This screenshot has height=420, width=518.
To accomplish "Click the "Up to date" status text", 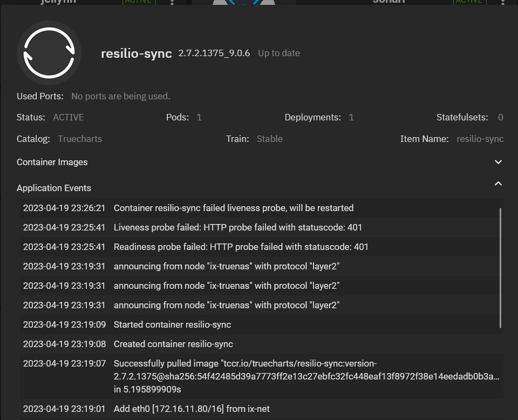I will pos(279,53).
